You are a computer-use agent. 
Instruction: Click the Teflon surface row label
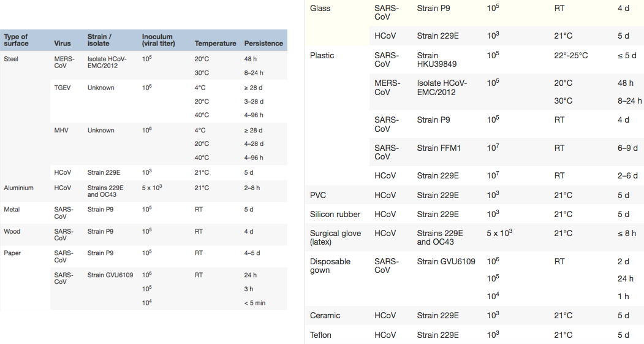[x=320, y=335]
